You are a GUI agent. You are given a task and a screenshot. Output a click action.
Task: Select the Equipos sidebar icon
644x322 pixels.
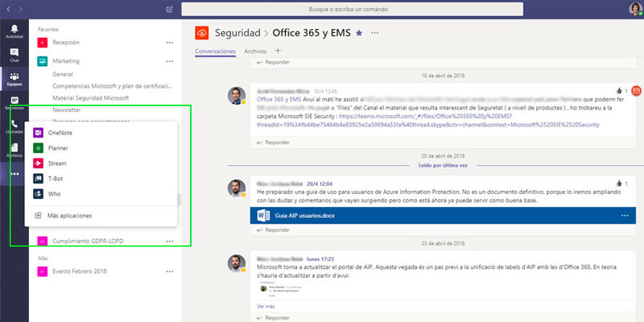click(14, 79)
